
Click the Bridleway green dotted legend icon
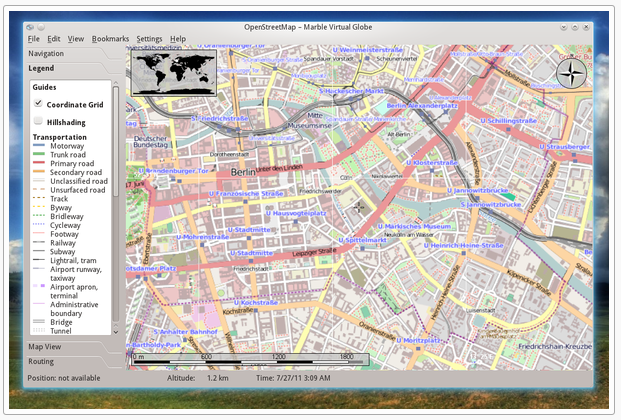click(39, 216)
